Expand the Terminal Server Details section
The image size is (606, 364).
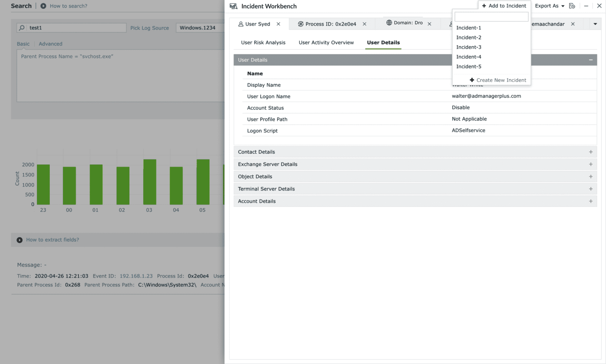coord(591,189)
